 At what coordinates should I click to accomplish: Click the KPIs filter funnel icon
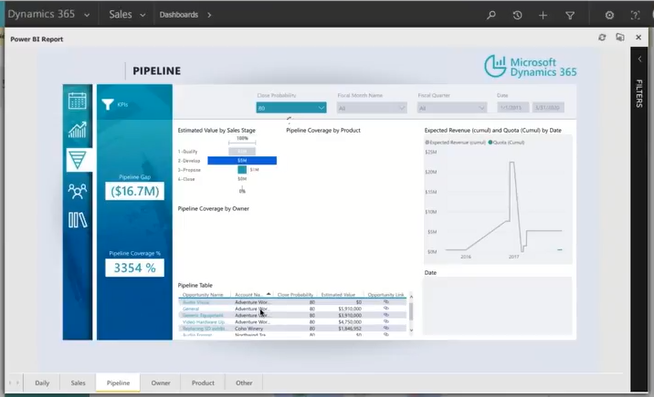click(x=108, y=104)
